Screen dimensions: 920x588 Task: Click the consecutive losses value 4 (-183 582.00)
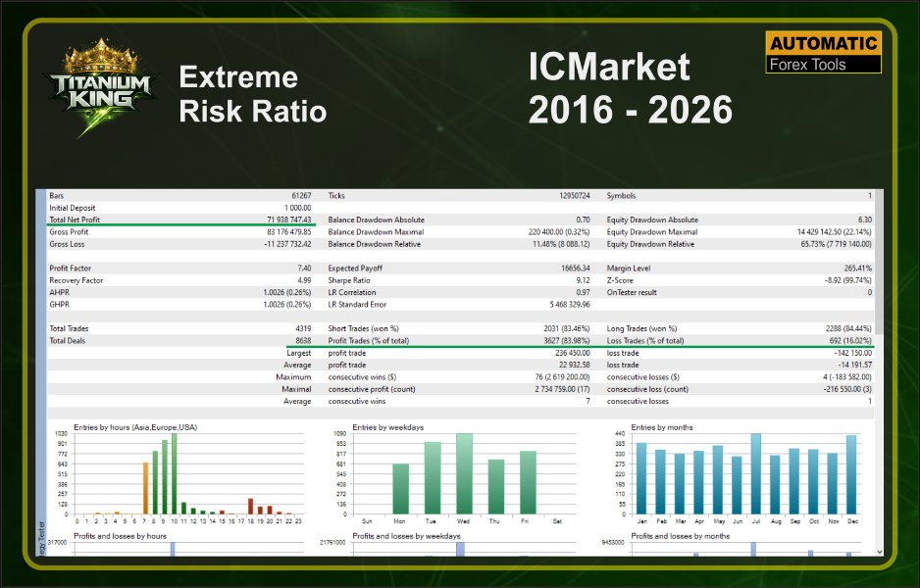click(847, 377)
